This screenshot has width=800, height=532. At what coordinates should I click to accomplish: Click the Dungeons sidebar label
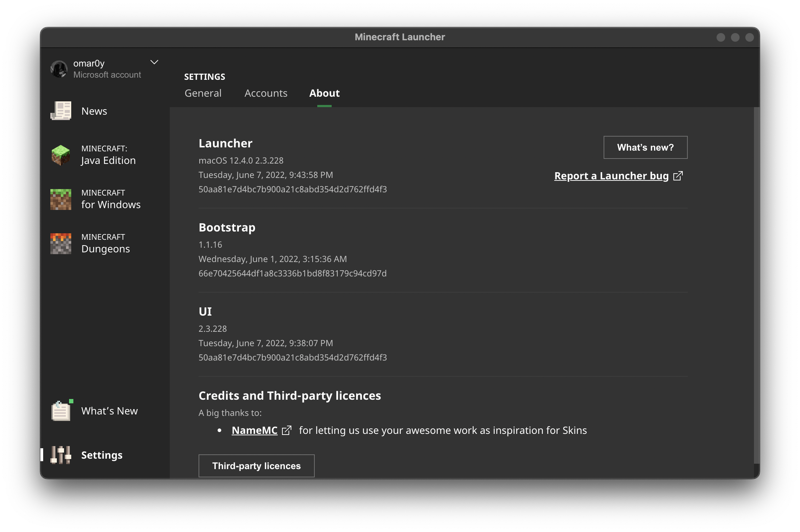105,243
